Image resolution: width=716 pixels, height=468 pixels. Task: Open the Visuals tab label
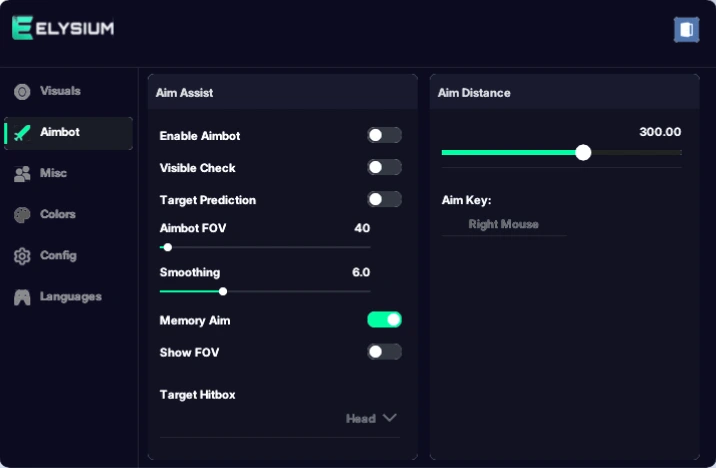[x=60, y=91]
